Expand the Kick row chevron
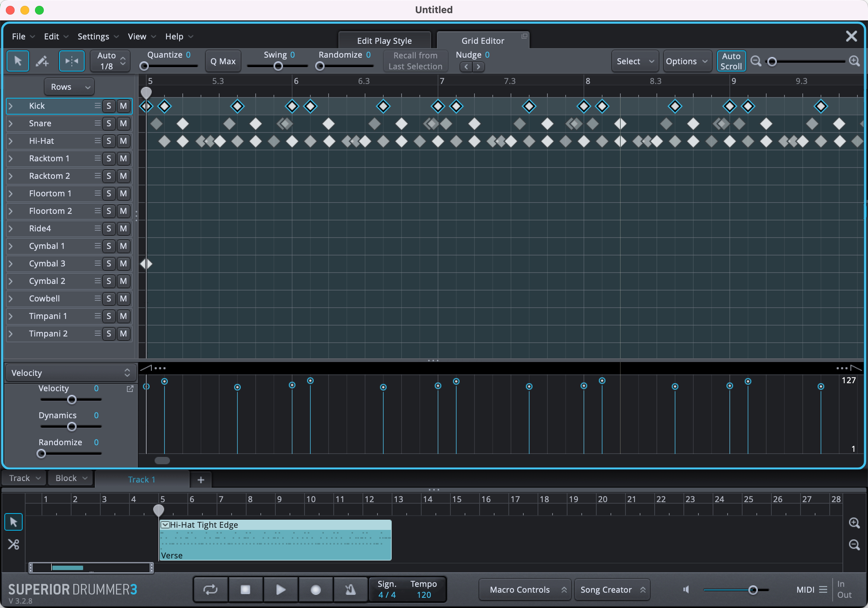The width and height of the screenshot is (868, 608). coord(11,106)
